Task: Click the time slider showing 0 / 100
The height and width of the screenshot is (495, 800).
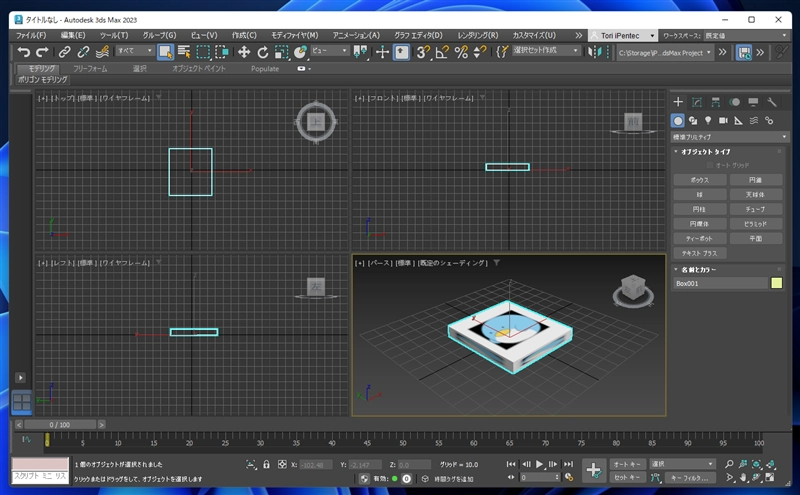Action: point(60,425)
